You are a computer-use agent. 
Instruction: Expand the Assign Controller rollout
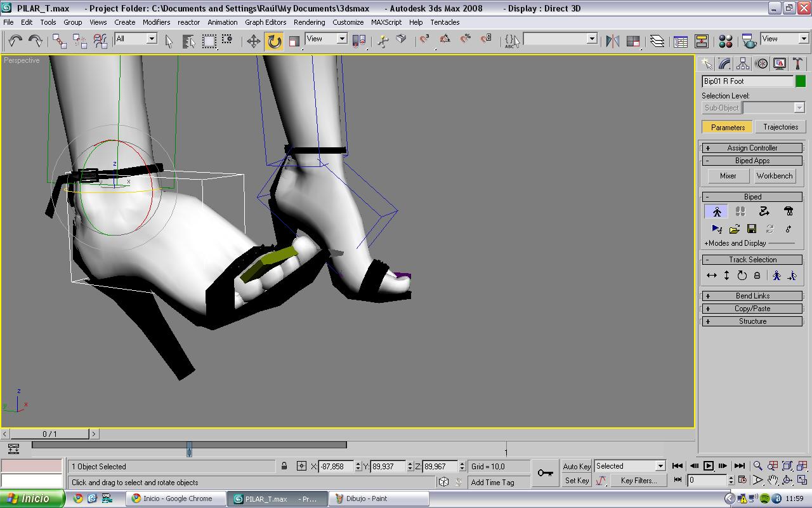click(x=752, y=148)
